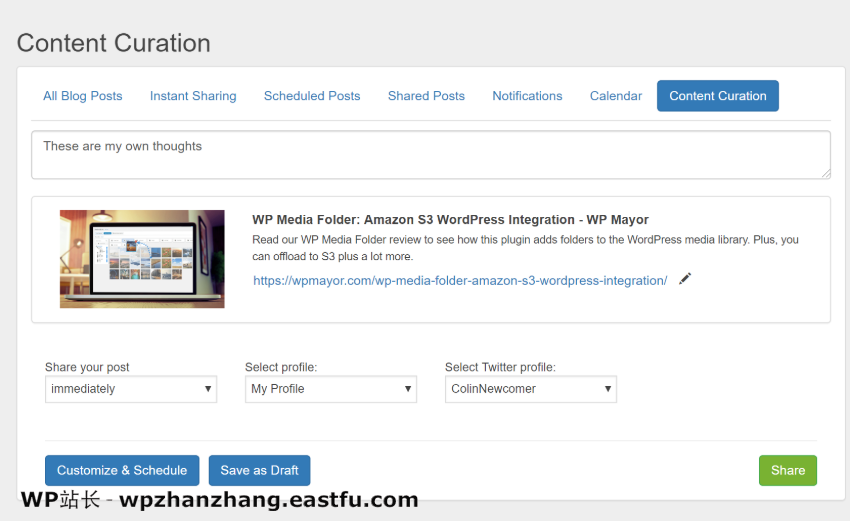850x521 pixels.
Task: Click the pencil icon to edit URL
Action: click(x=685, y=279)
